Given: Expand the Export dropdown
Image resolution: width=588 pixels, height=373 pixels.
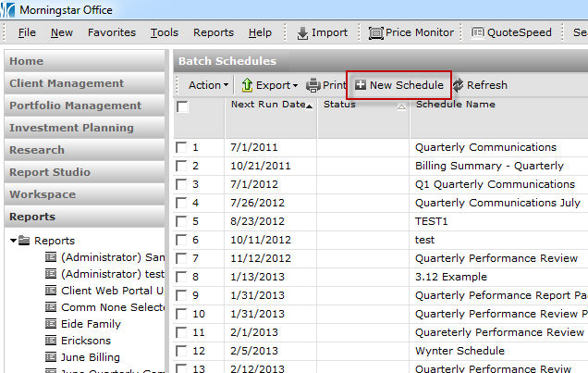Looking at the screenshot, I should tap(269, 85).
